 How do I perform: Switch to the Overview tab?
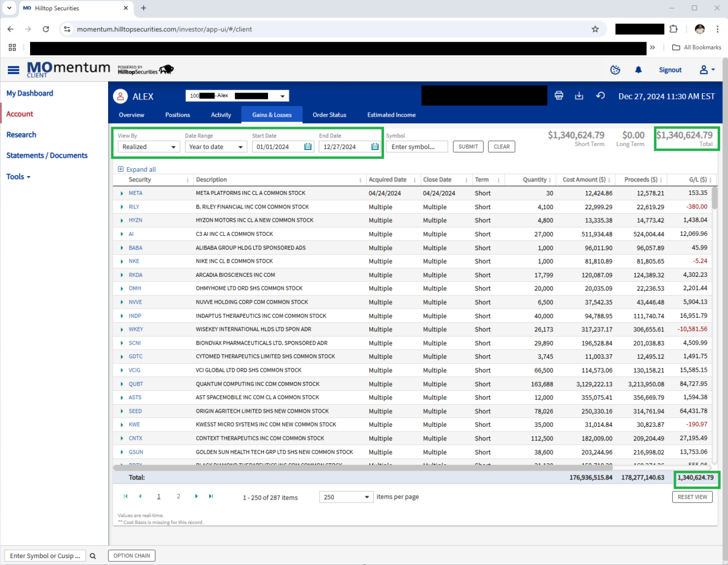(131, 115)
